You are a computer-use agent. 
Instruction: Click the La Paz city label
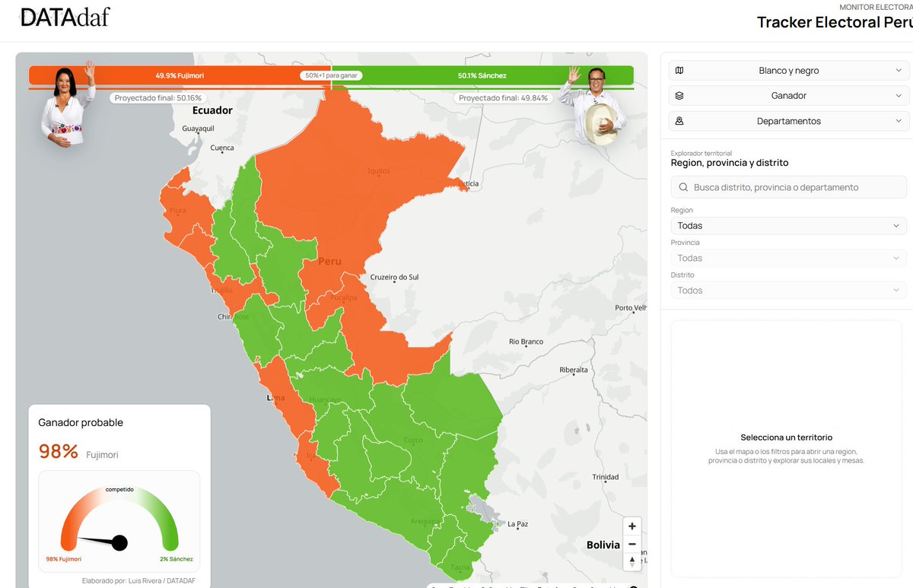point(517,524)
